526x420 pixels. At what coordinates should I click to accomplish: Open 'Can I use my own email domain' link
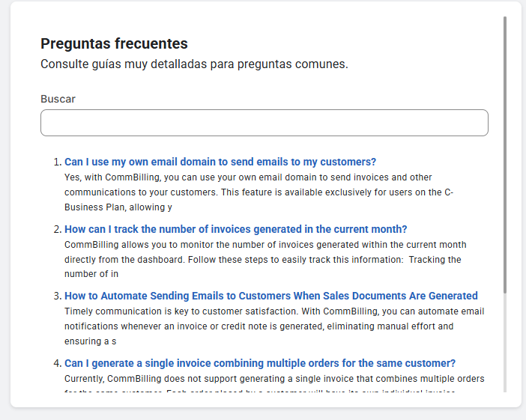click(220, 162)
